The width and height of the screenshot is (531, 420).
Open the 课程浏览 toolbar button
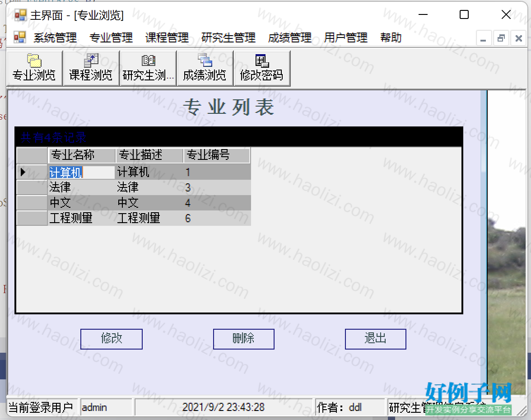(x=91, y=69)
